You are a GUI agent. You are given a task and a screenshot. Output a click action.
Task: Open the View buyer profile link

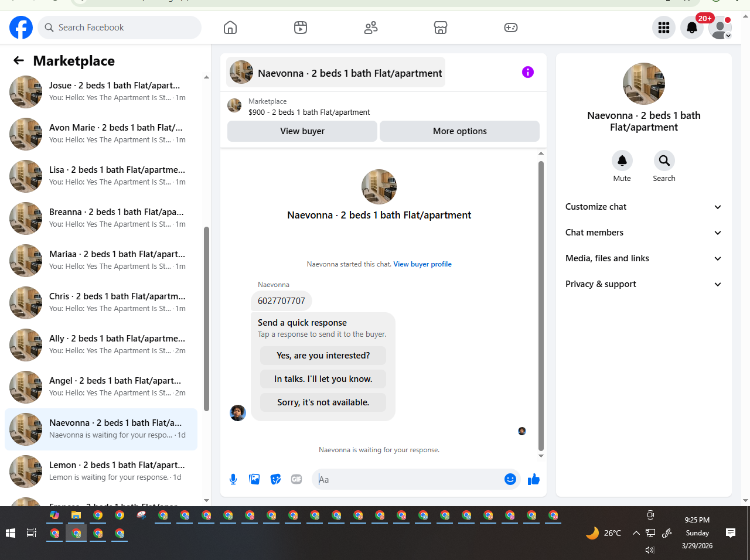(x=422, y=264)
